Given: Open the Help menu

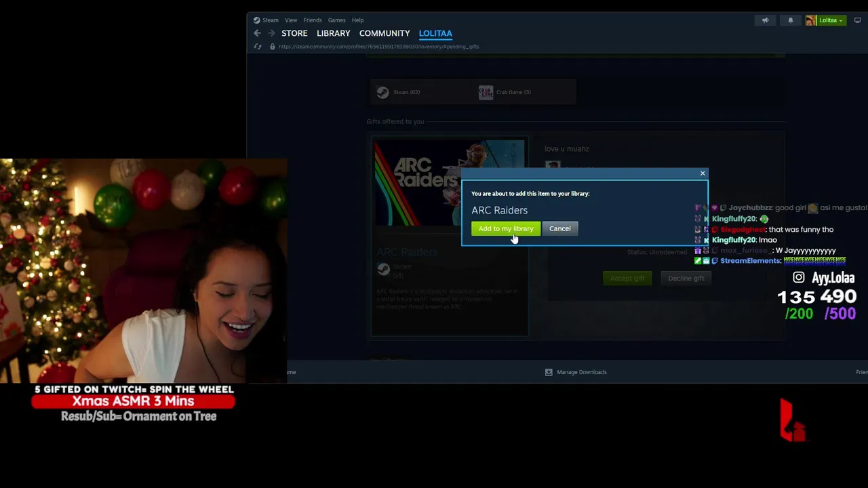Looking at the screenshot, I should pos(357,20).
